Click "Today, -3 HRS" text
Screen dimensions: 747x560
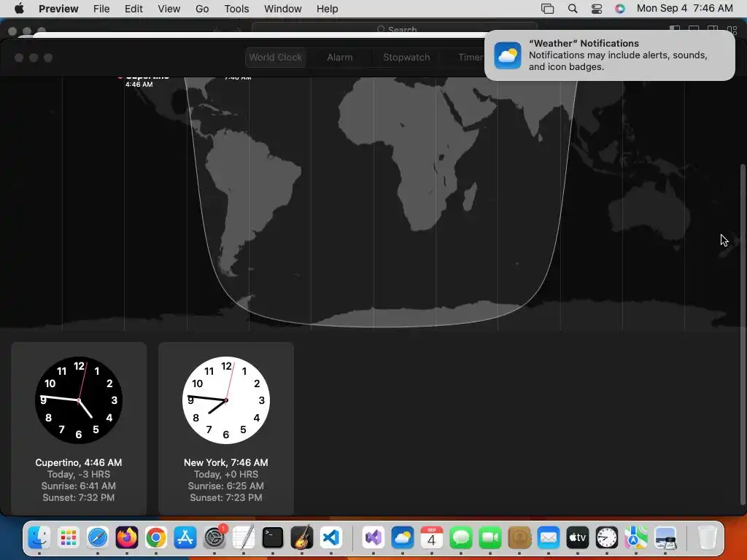tap(79, 474)
